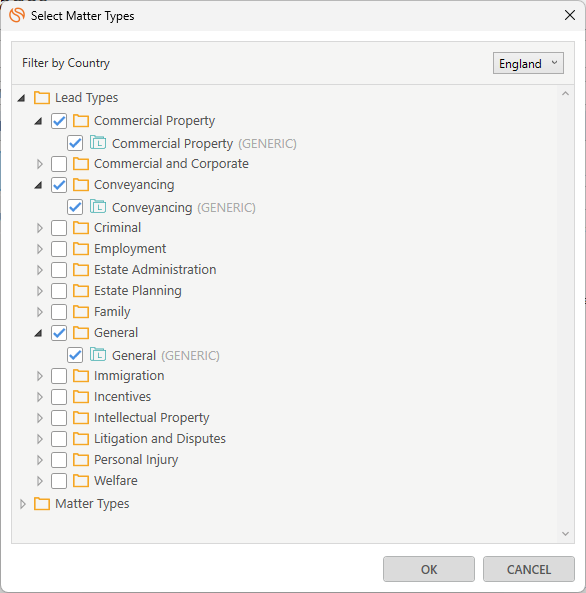
Task: Click the Conveyancing GENERIC lead type icon
Action: click(x=98, y=207)
